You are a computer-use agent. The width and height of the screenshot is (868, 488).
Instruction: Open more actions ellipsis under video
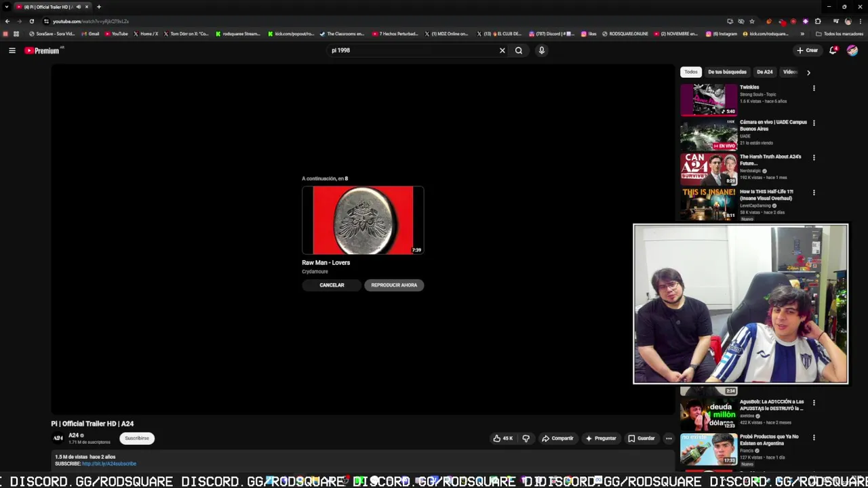coord(669,439)
